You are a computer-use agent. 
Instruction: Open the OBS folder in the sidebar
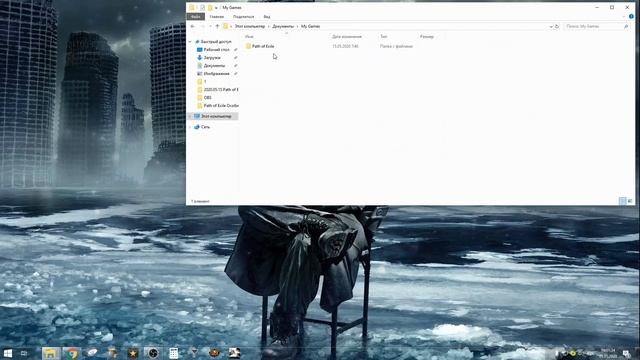(x=204, y=97)
